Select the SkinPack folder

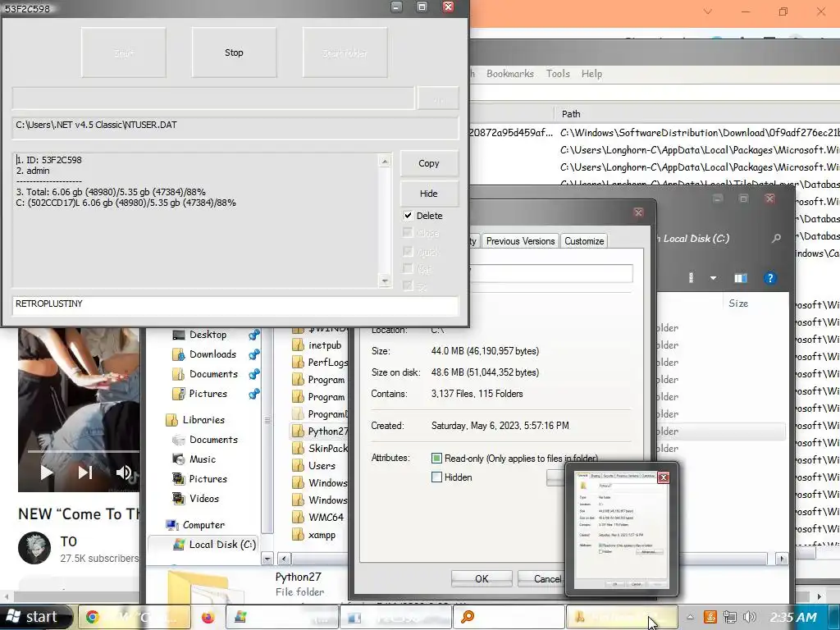(328, 449)
